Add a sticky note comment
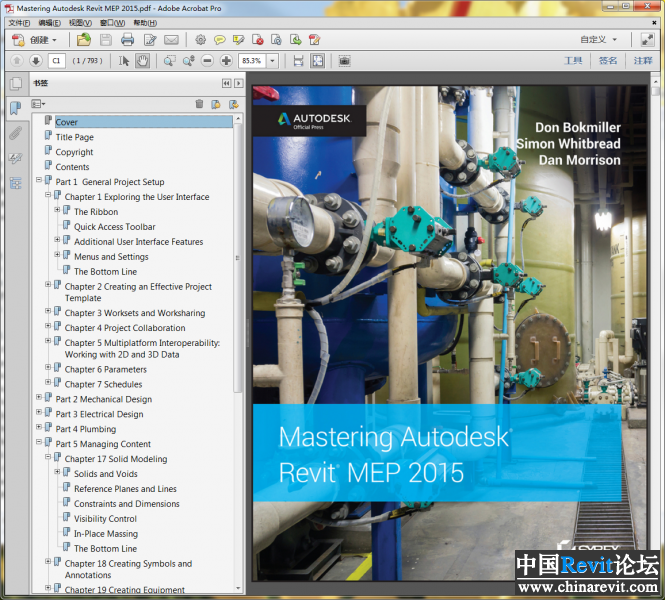 pyautogui.click(x=219, y=40)
